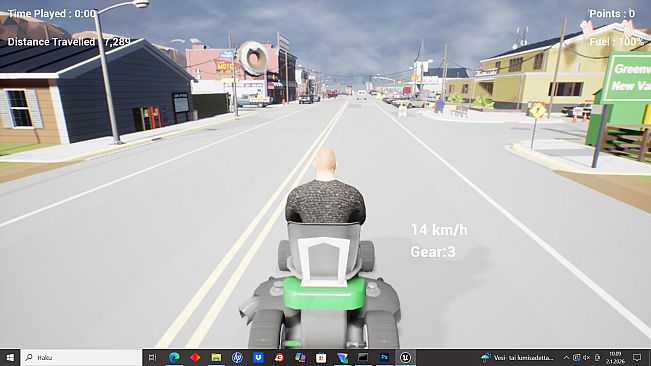Open the notification center icon
The image size is (651, 366).
(x=637, y=357)
